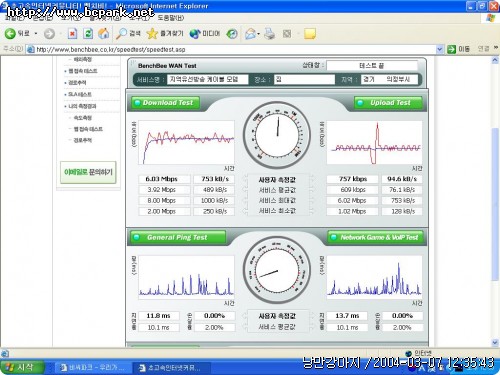Screen dimensions: 500x375
Task: Click the IE Back arrow icon
Action: [10, 33]
